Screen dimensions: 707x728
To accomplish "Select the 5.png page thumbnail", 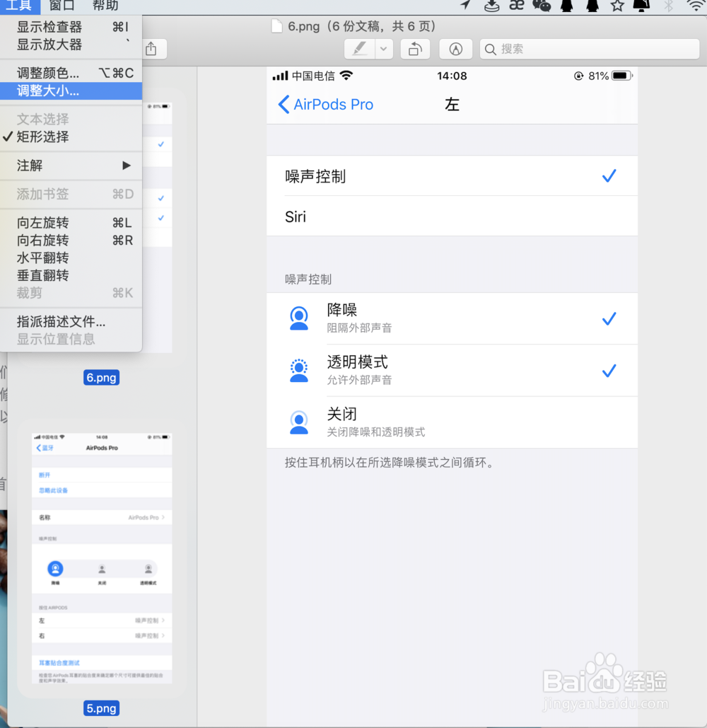I will coord(102,558).
